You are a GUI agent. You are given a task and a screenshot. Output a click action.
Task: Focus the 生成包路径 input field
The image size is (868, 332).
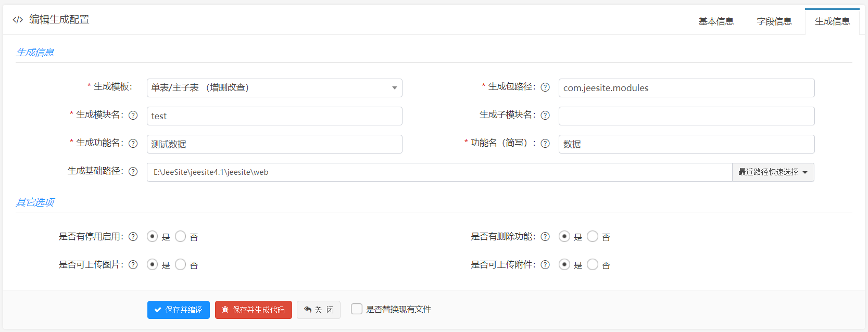[686, 88]
